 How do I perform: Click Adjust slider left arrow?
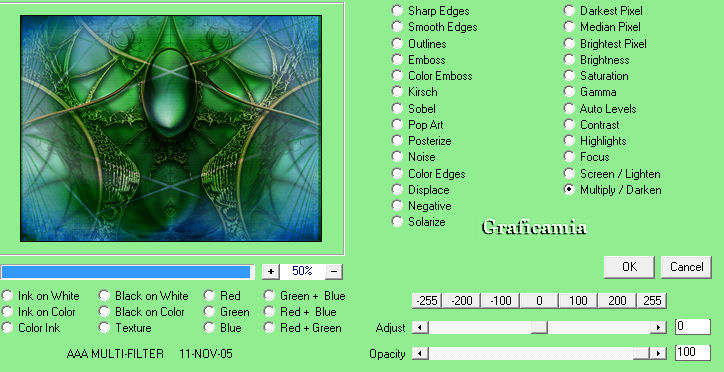click(x=420, y=328)
